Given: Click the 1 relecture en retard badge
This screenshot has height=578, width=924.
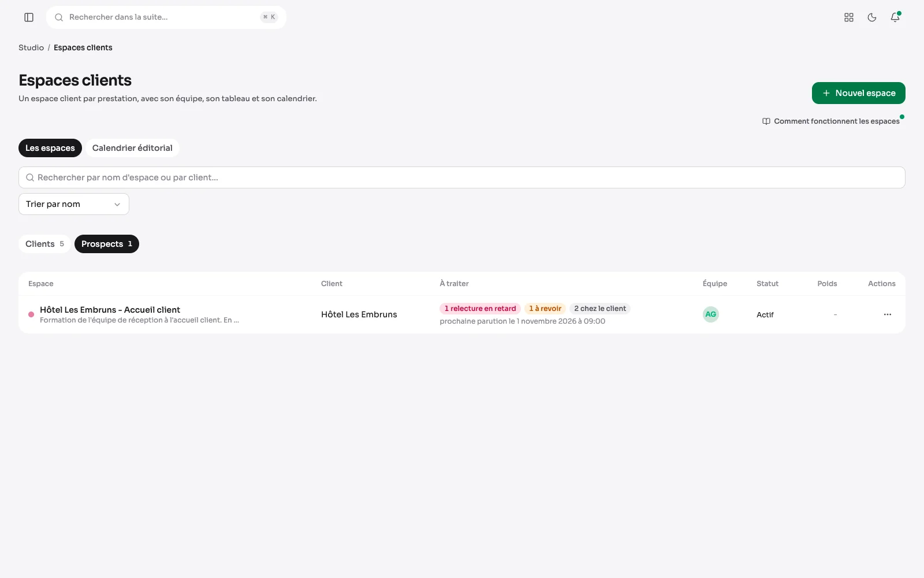Looking at the screenshot, I should coord(480,309).
